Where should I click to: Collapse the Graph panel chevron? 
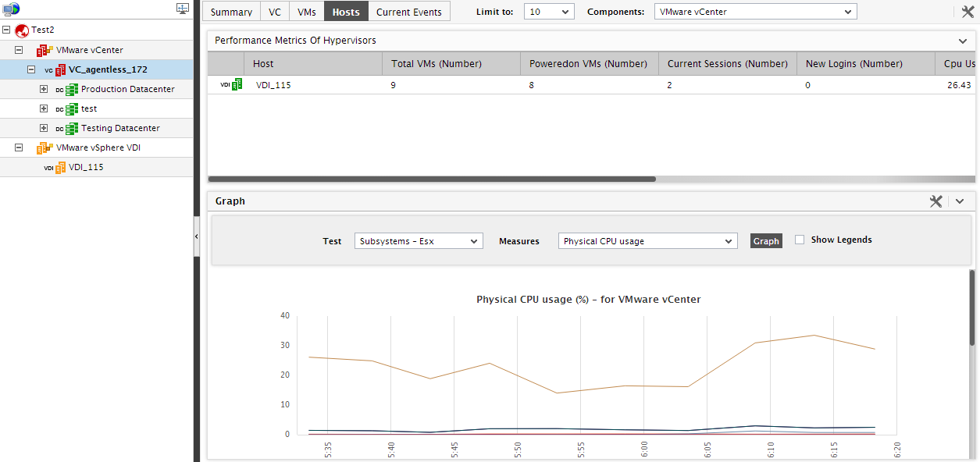click(x=960, y=201)
